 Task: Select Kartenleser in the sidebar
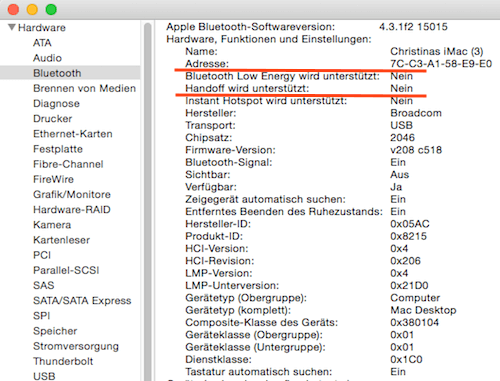pos(62,240)
